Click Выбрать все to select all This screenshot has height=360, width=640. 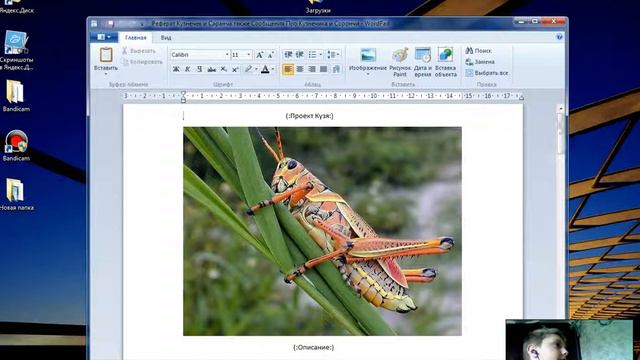[487, 73]
